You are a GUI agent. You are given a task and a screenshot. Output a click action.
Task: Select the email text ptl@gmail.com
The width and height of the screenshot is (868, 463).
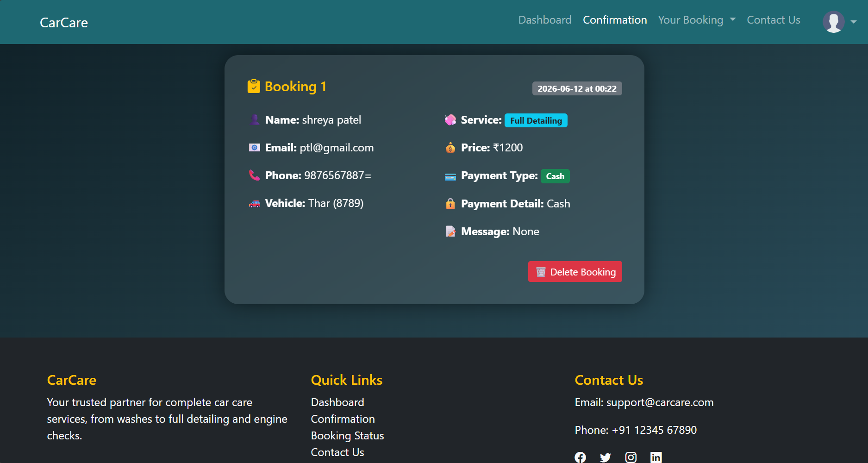337,148
